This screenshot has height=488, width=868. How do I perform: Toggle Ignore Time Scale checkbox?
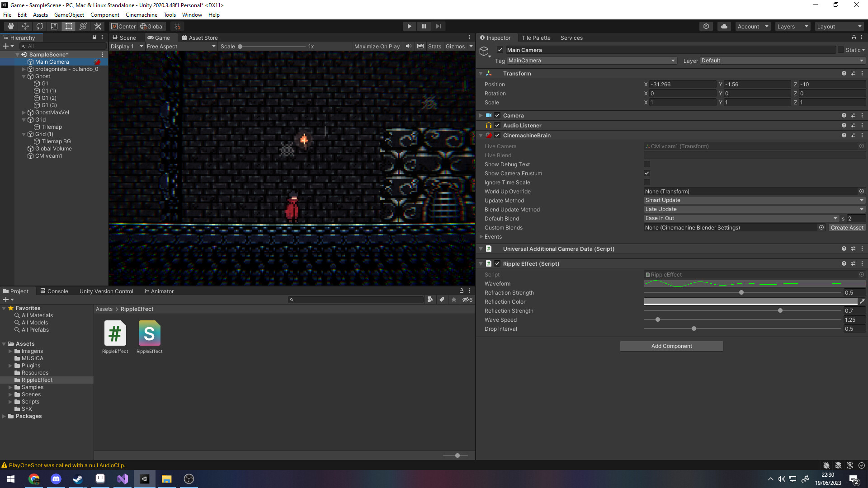[647, 182]
